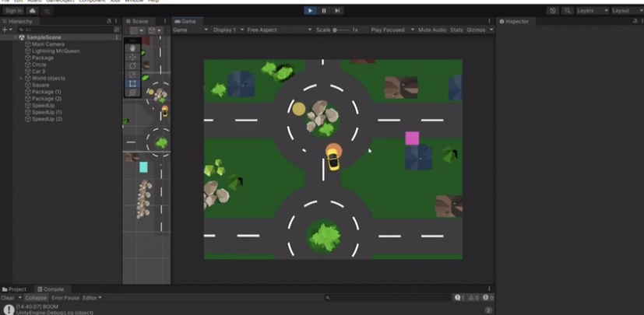Lock the Inspector panel
The height and width of the screenshot is (315, 644).
pyautogui.click(x=635, y=21)
